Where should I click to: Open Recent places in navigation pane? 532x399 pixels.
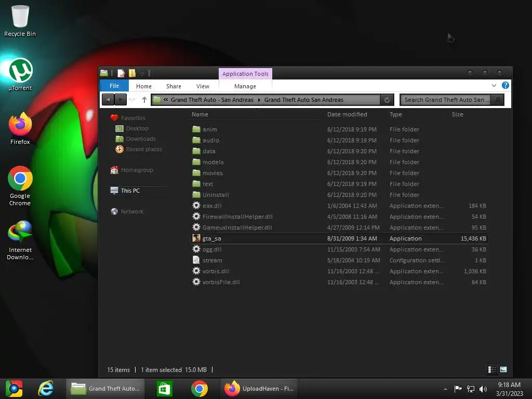coord(138,149)
